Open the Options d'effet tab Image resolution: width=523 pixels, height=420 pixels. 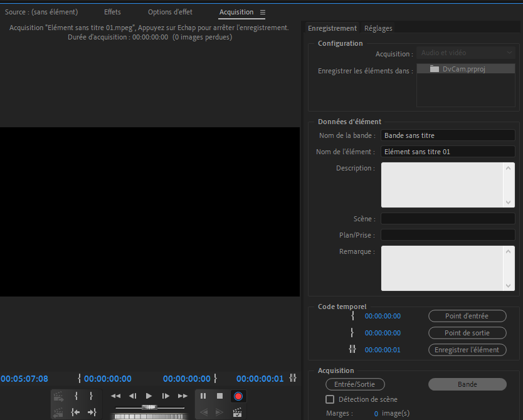[x=170, y=13]
